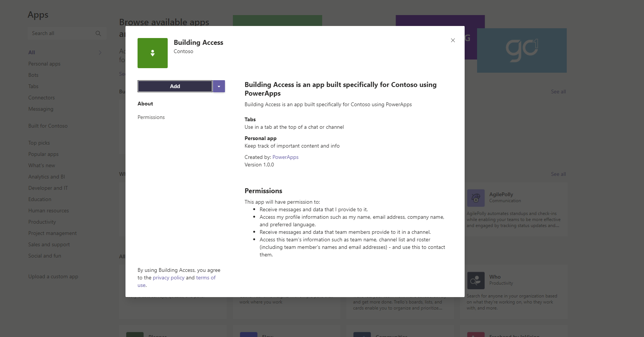
Task: Click the Add button
Action: click(175, 86)
